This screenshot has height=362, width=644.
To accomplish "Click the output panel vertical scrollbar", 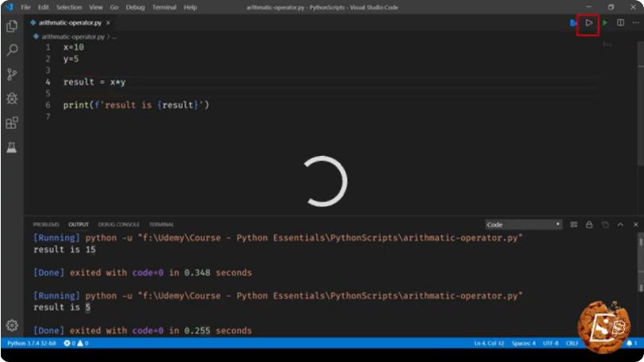I will [x=641, y=263].
